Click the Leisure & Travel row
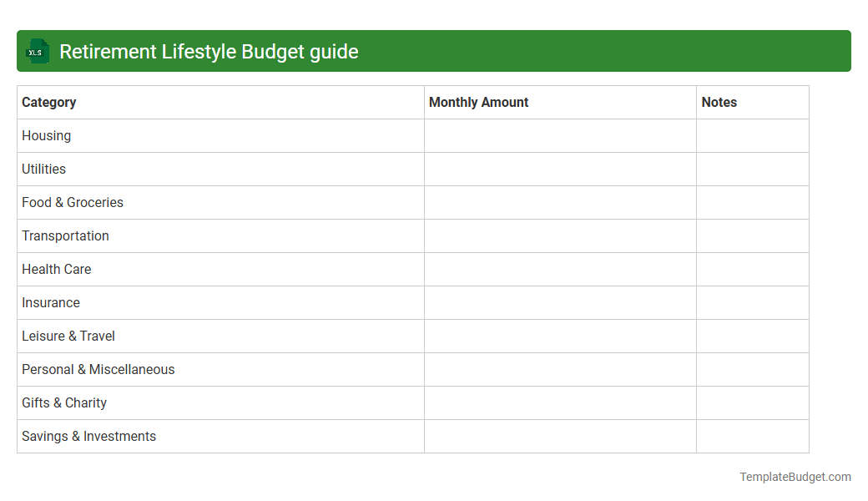 68,336
